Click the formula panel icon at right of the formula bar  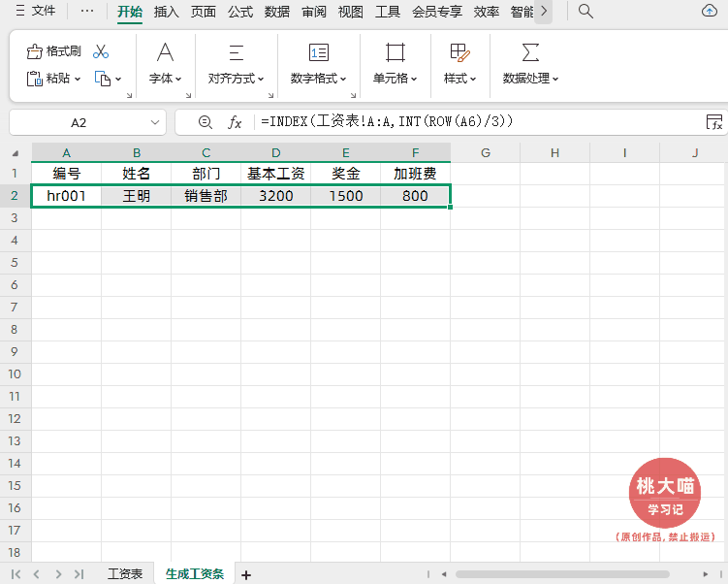tap(714, 122)
